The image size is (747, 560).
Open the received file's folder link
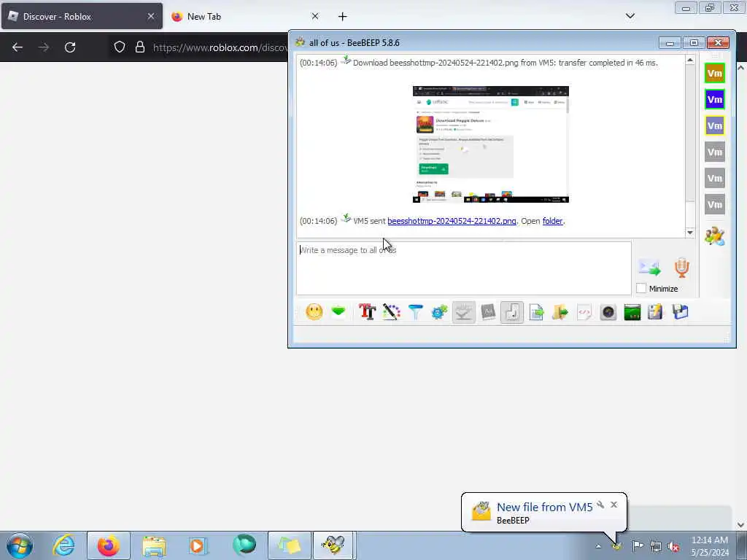[553, 221]
